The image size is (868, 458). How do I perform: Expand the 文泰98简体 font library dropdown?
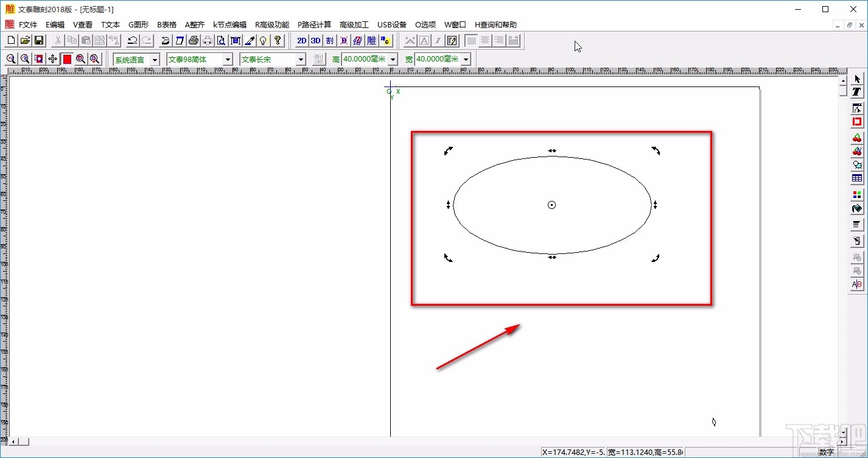coord(228,60)
